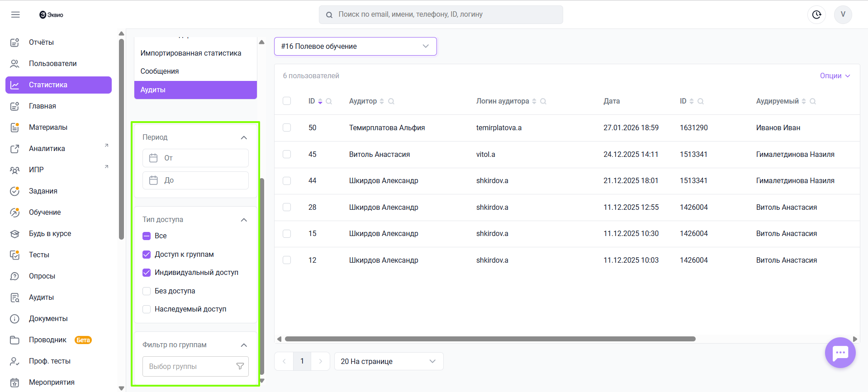The image size is (868, 392).
Task: Click the Опции link
Action: point(835,76)
